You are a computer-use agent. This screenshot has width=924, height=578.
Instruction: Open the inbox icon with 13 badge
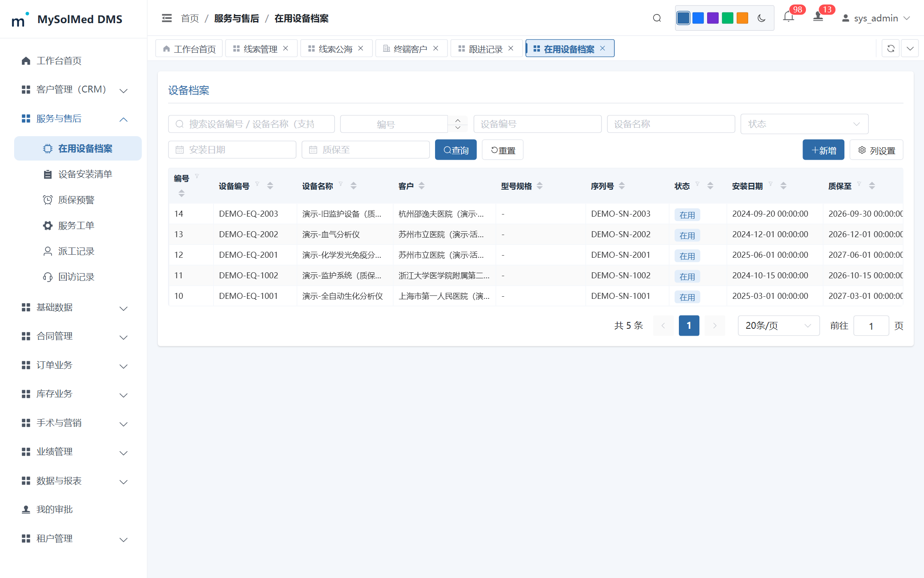point(818,17)
